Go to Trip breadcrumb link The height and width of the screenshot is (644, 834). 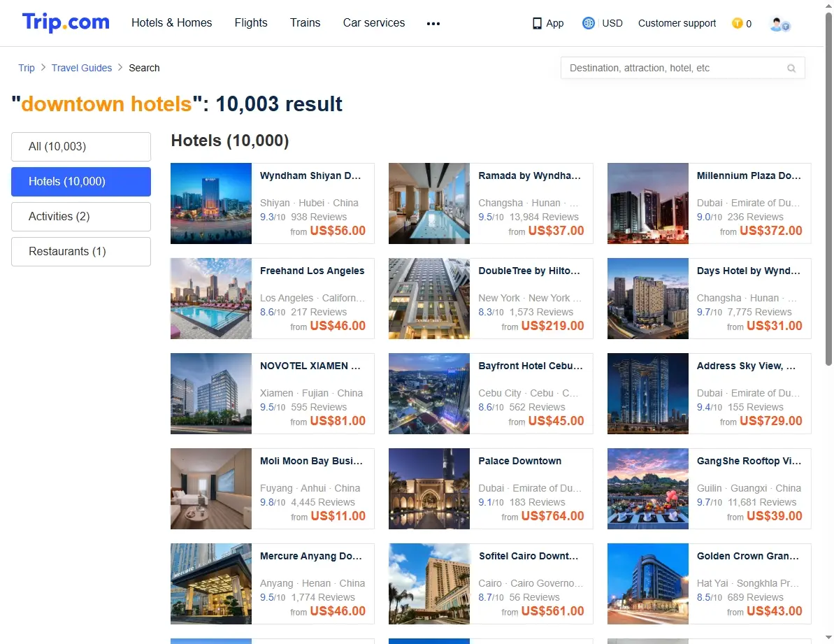[x=27, y=68]
